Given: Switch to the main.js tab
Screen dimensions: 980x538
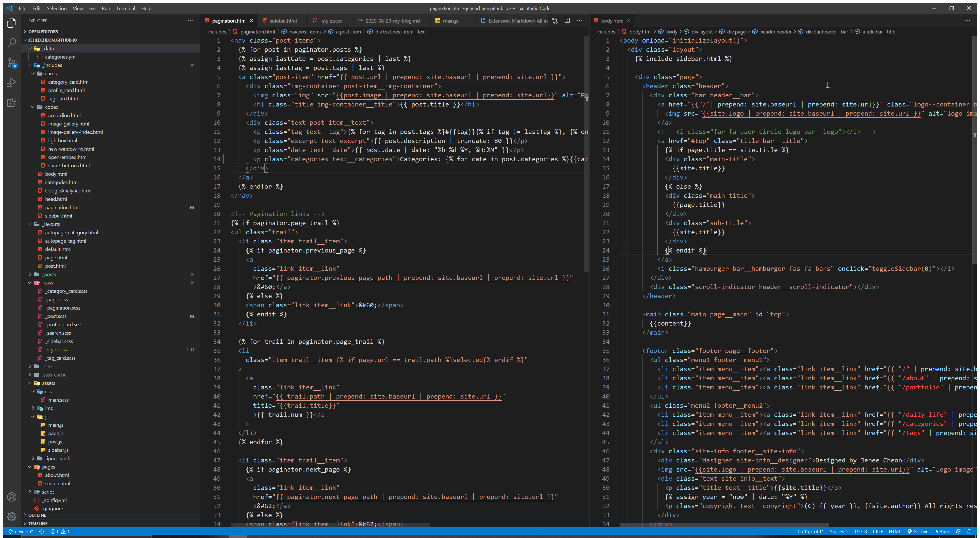Looking at the screenshot, I should [x=450, y=21].
